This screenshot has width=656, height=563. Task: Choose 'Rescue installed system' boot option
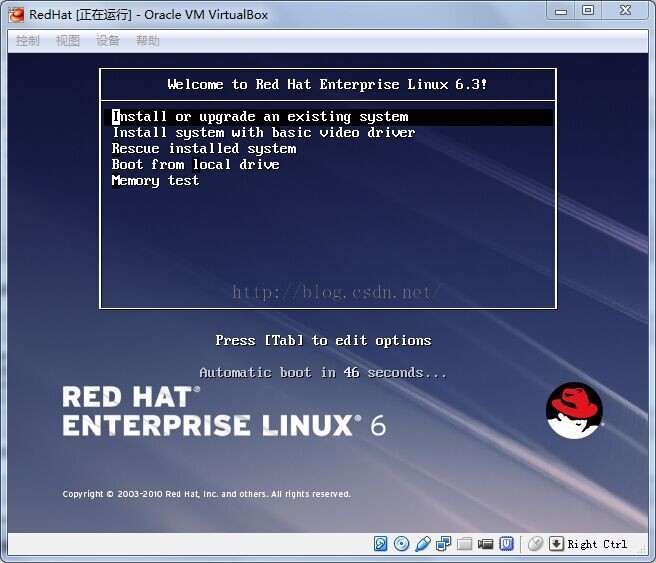(204, 148)
